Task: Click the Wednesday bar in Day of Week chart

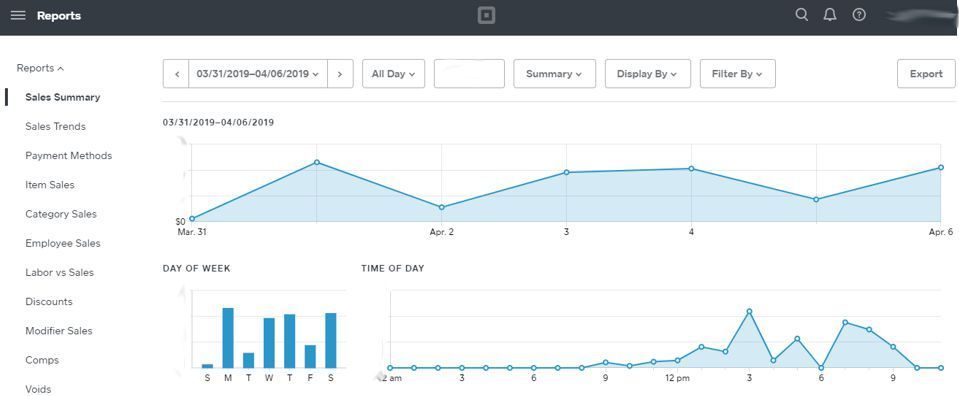Action: tap(269, 343)
